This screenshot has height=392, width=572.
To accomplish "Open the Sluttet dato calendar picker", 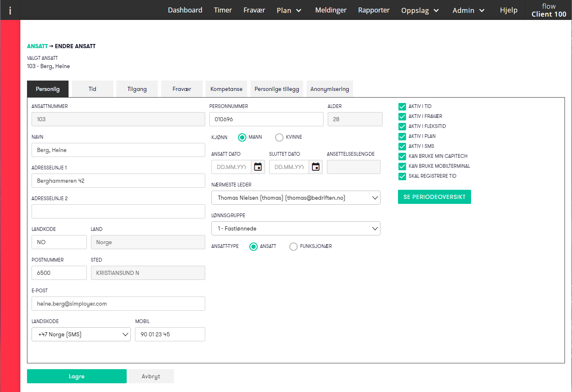I will click(x=316, y=167).
